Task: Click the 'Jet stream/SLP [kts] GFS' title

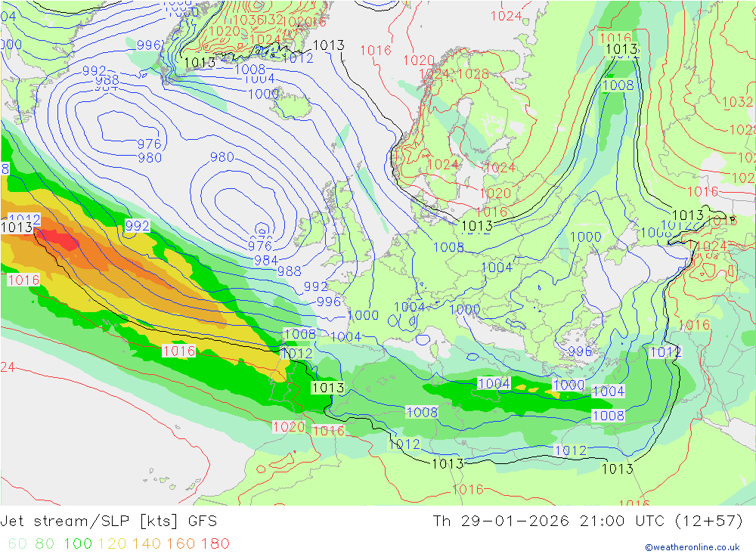Action: tap(108, 522)
